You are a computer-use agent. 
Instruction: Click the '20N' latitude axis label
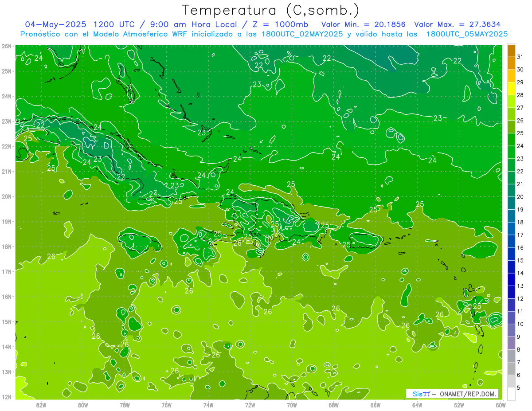(x=7, y=196)
